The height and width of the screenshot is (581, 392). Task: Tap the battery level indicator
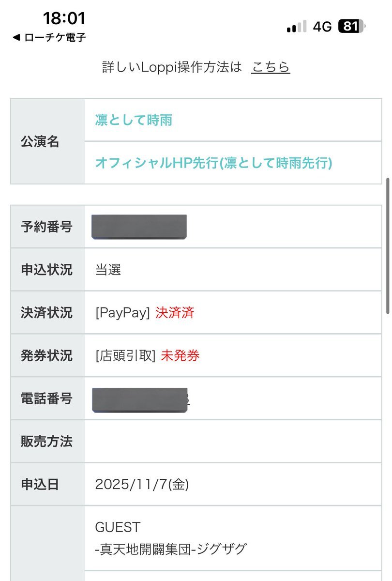tap(352, 27)
